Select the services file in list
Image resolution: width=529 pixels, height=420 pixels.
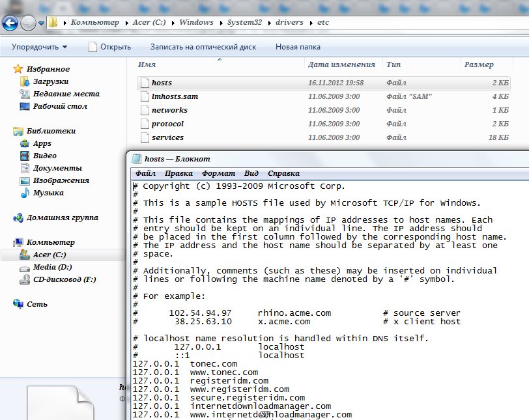click(x=167, y=137)
